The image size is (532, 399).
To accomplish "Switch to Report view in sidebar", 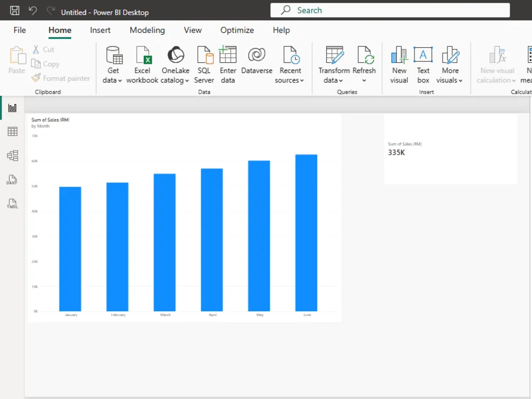I will [13, 108].
